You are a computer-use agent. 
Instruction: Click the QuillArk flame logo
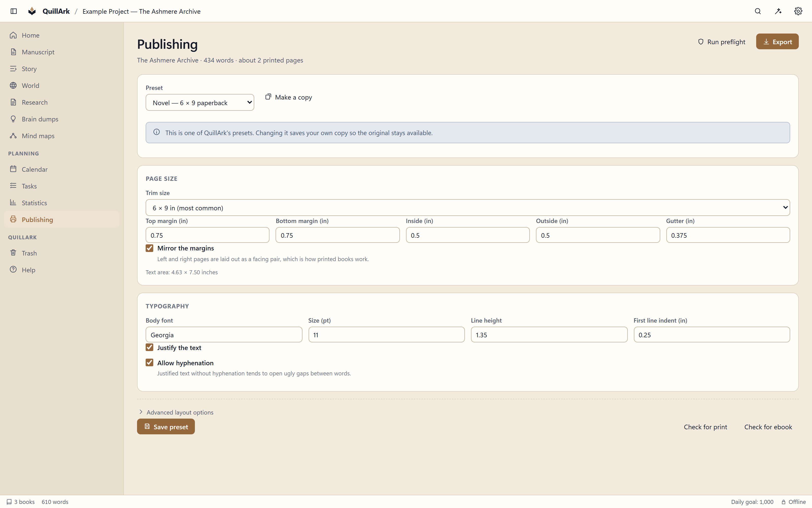[x=32, y=11]
